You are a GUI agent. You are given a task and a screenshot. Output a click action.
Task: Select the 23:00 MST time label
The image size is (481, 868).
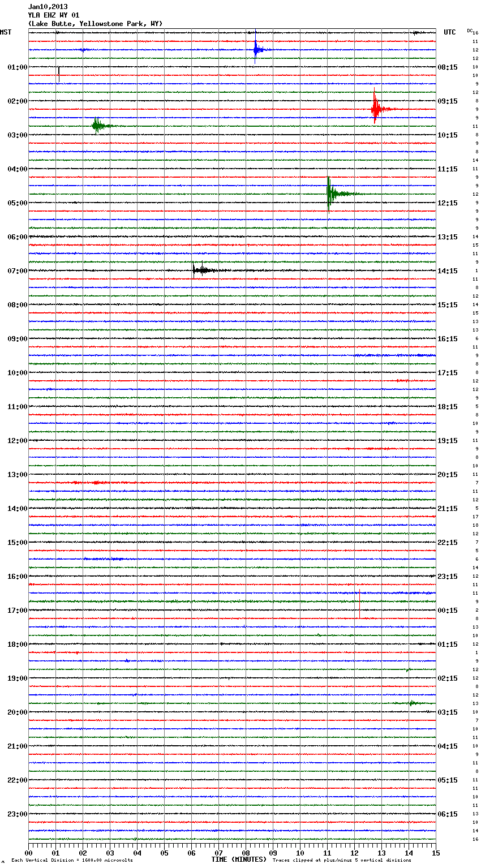[x=18, y=814]
